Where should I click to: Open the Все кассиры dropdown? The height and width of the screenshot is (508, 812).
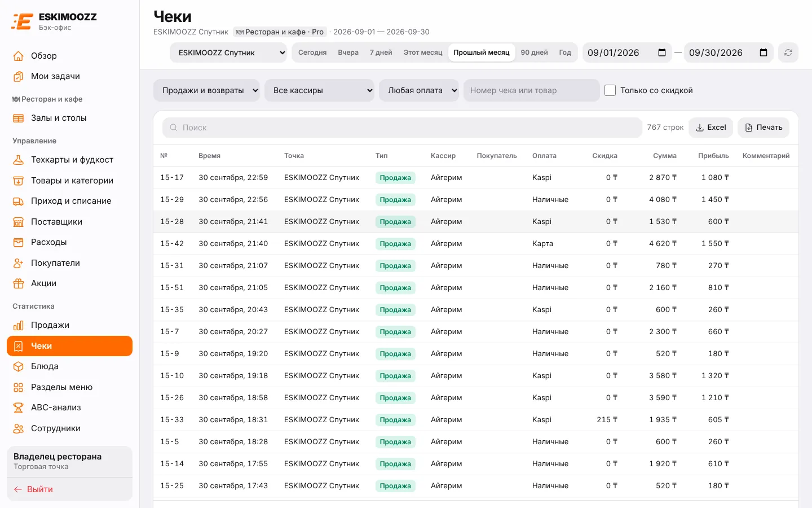319,90
